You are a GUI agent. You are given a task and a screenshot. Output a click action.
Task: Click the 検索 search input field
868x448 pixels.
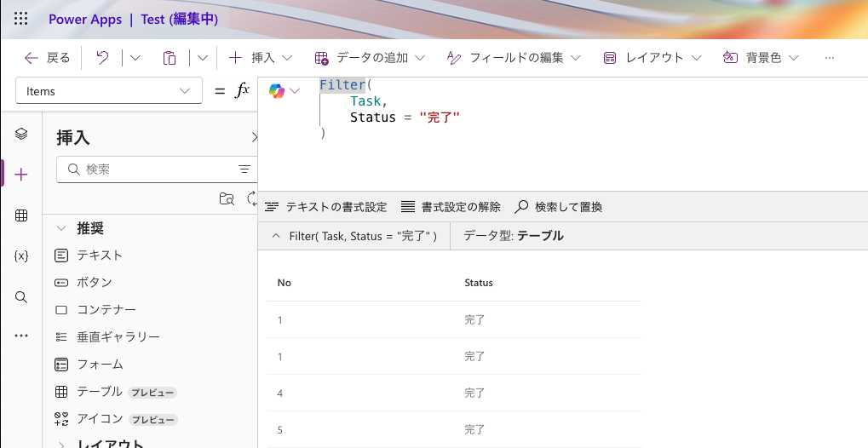pyautogui.click(x=158, y=169)
